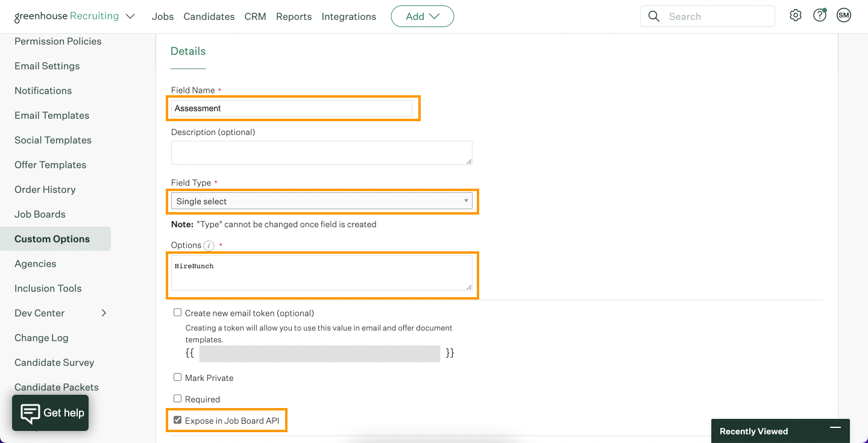Minimize the Recently Viewed panel
Screen dimensions: 868x443
[x=835, y=427]
